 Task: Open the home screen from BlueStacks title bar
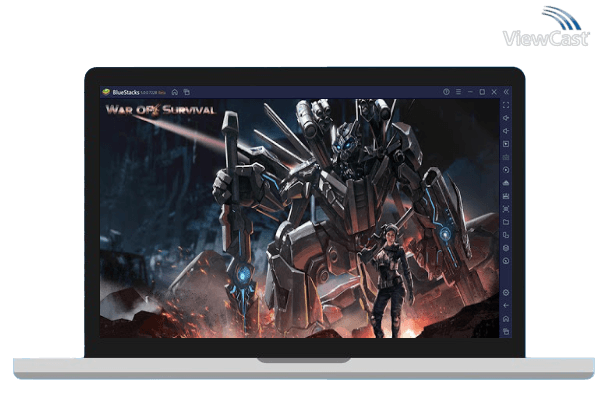pyautogui.click(x=175, y=92)
